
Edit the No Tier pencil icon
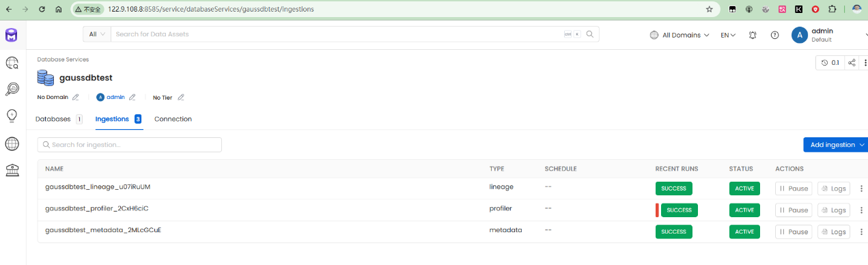(x=181, y=97)
